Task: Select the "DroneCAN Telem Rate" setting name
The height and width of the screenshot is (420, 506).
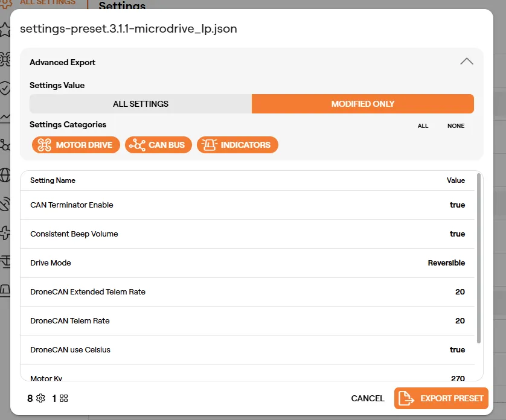Action: pos(70,321)
